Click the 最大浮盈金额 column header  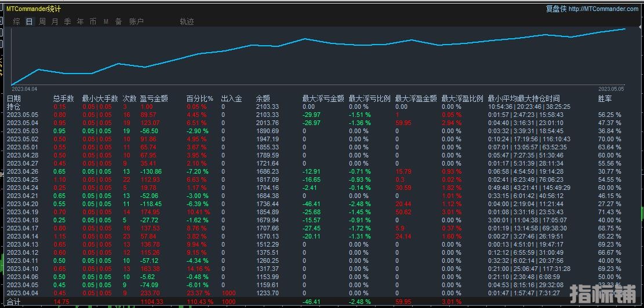(x=416, y=98)
